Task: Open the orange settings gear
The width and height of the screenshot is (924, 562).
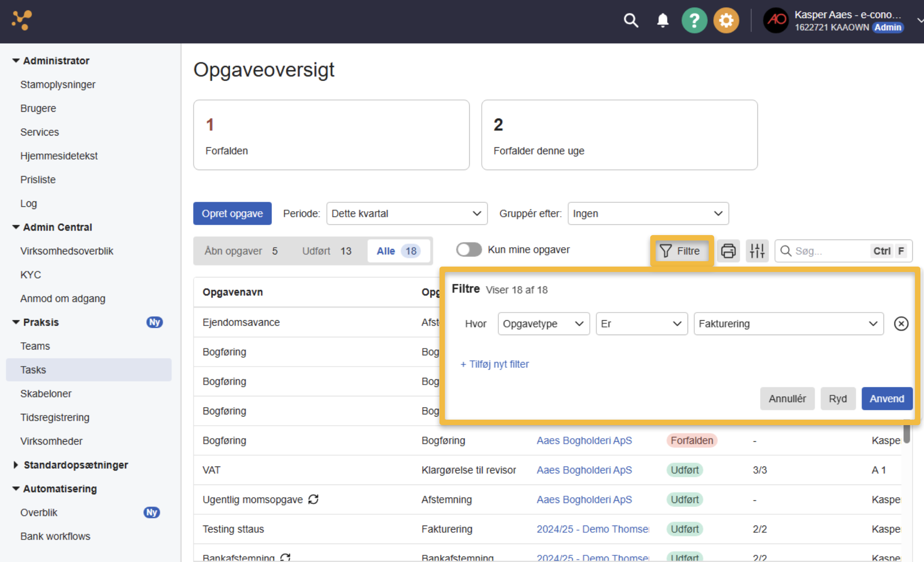Action: point(726,21)
